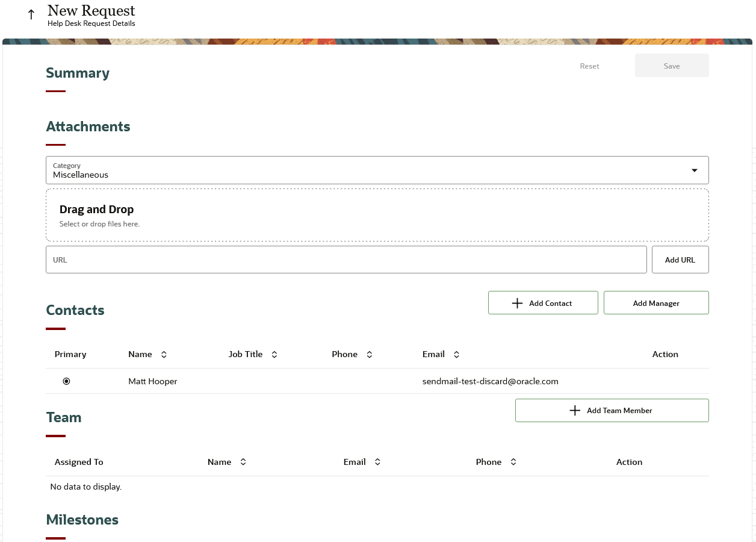This screenshot has height=542, width=756.
Task: Click the Matt Hooper name cell
Action: pos(153,381)
